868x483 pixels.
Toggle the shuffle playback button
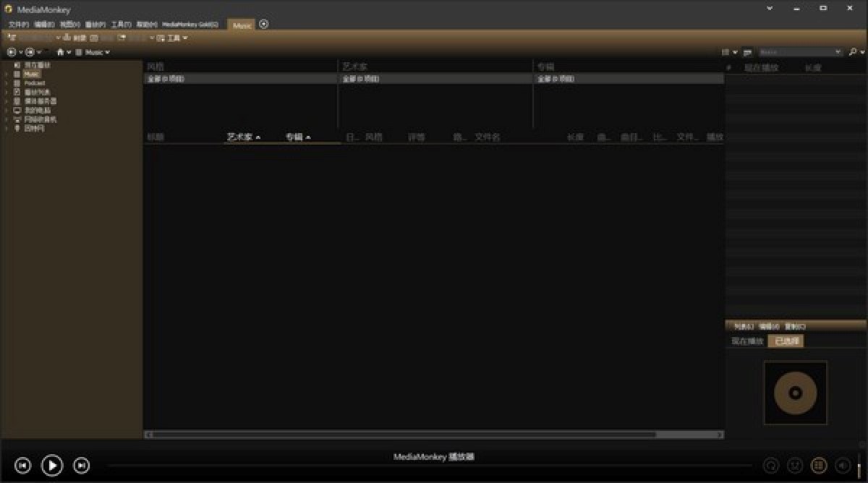(795, 466)
